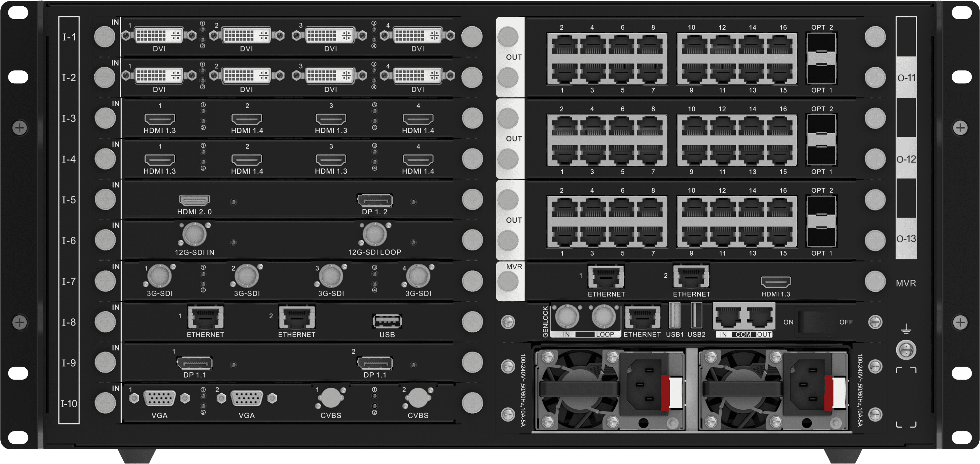Image resolution: width=980 pixels, height=464 pixels.
Task: Click the COM IN port
Action: pos(728,317)
